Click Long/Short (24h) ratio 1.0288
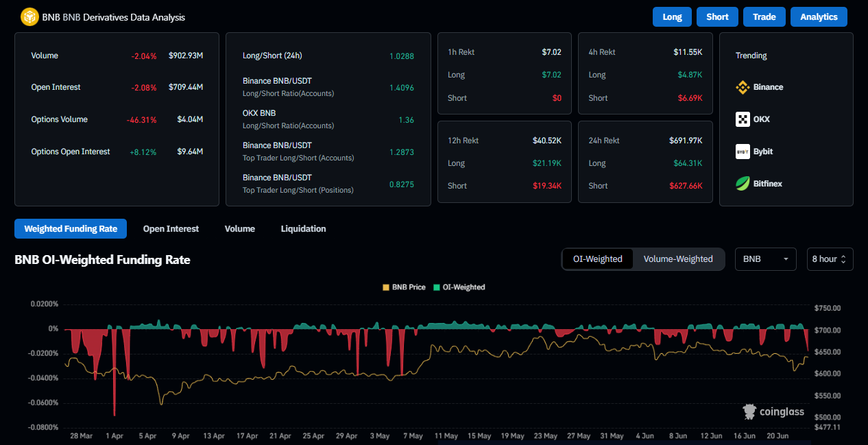 402,56
